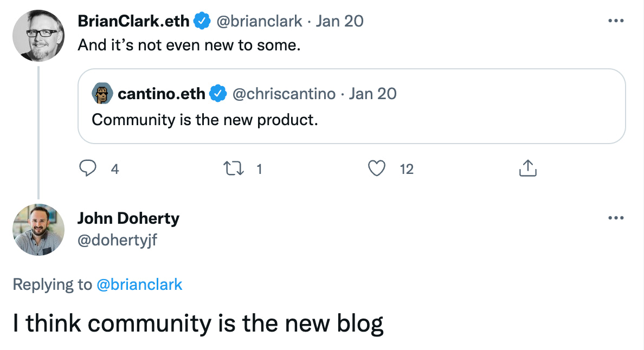Open the @brianclark handle in tweet header
The height and width of the screenshot is (350, 644).
click(x=259, y=21)
